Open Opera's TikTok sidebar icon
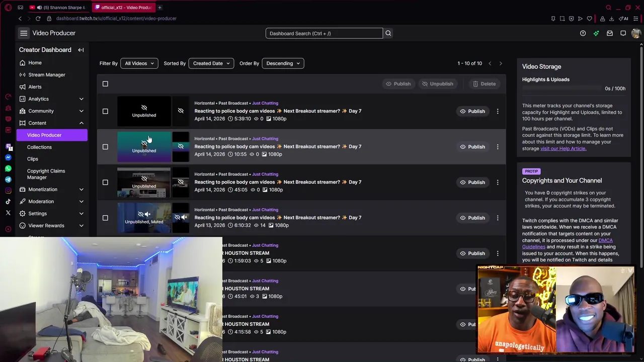644x362 pixels. (8, 202)
